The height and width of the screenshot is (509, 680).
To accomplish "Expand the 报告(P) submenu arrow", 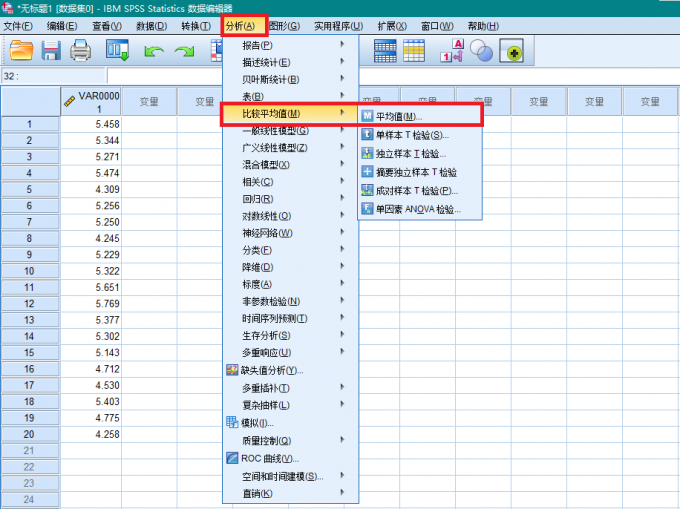I will [x=342, y=44].
